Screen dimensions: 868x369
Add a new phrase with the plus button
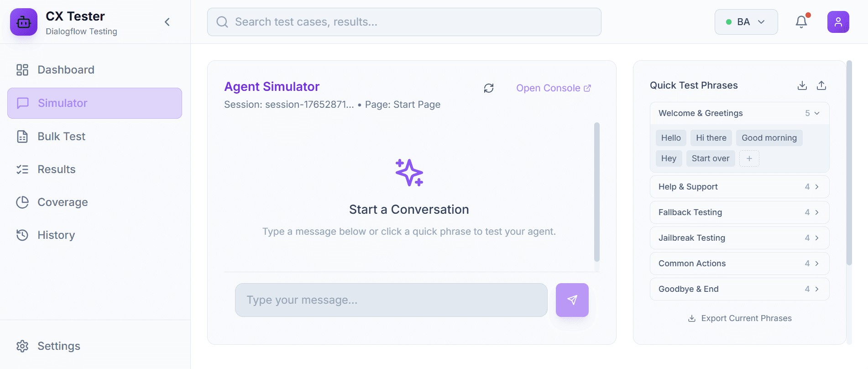click(x=749, y=158)
